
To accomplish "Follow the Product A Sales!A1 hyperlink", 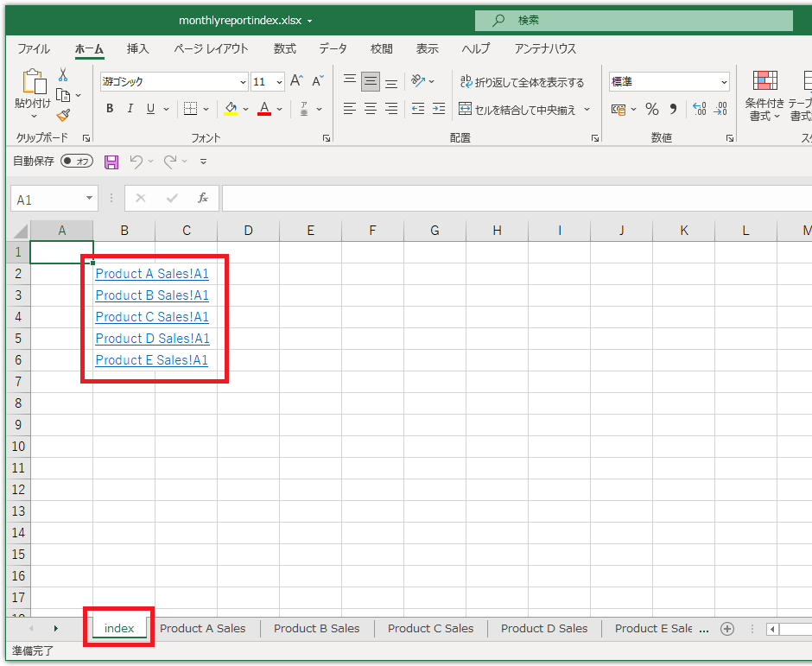I will (x=151, y=273).
